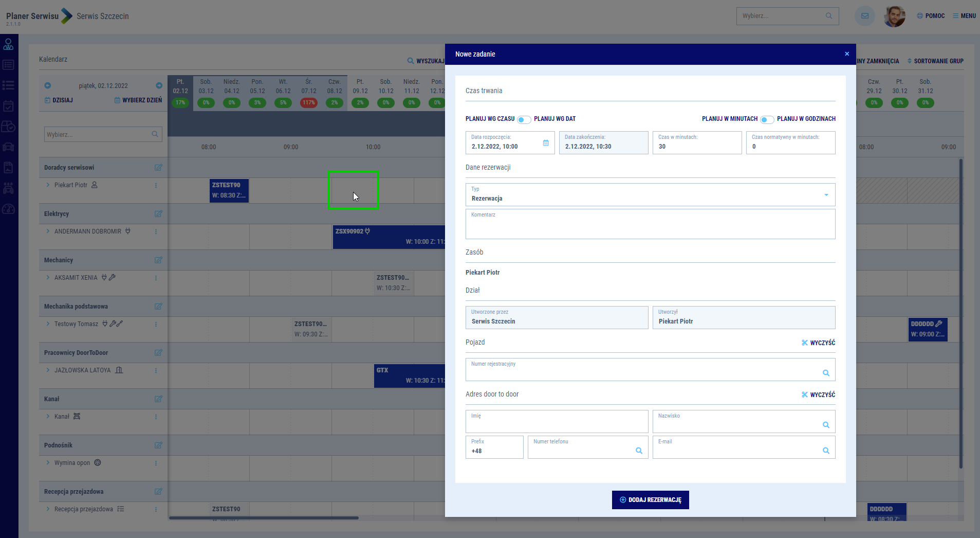Click the Dodaj rezerwację button
This screenshot has height=538, width=980.
650,499
